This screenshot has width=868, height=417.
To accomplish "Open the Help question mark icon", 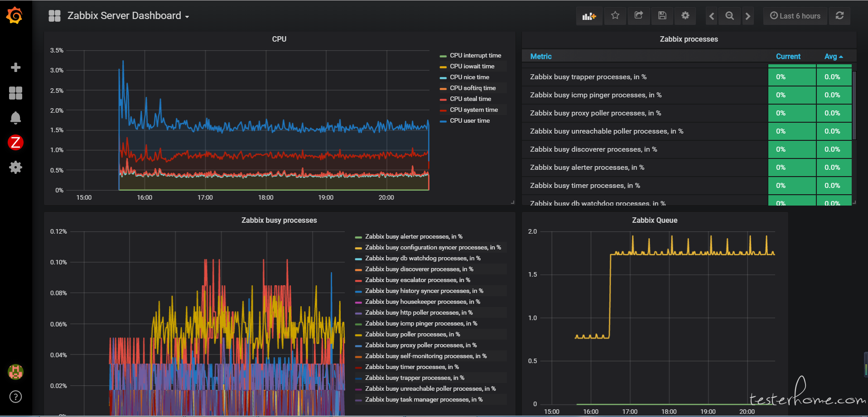I will coord(15,397).
